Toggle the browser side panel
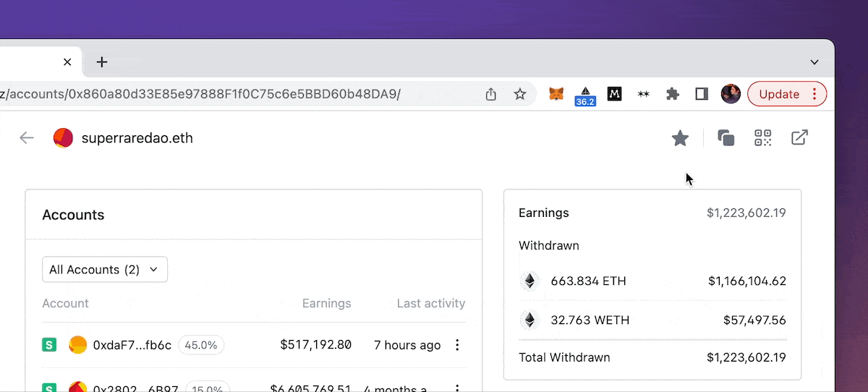 tap(702, 94)
